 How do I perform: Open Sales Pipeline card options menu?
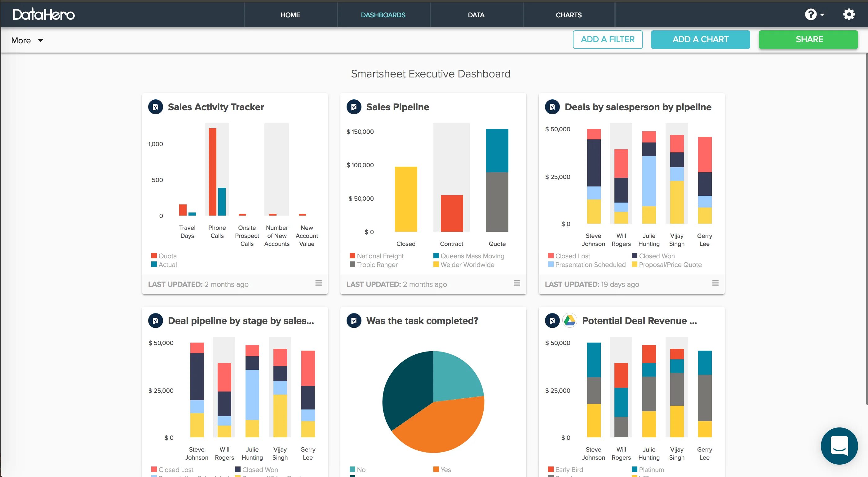pos(516,283)
